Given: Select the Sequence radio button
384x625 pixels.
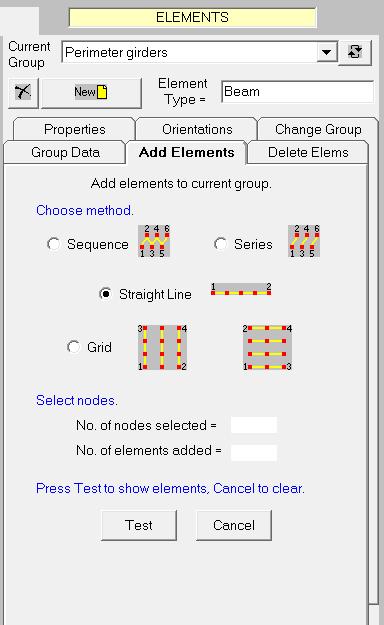Looking at the screenshot, I should [53, 244].
